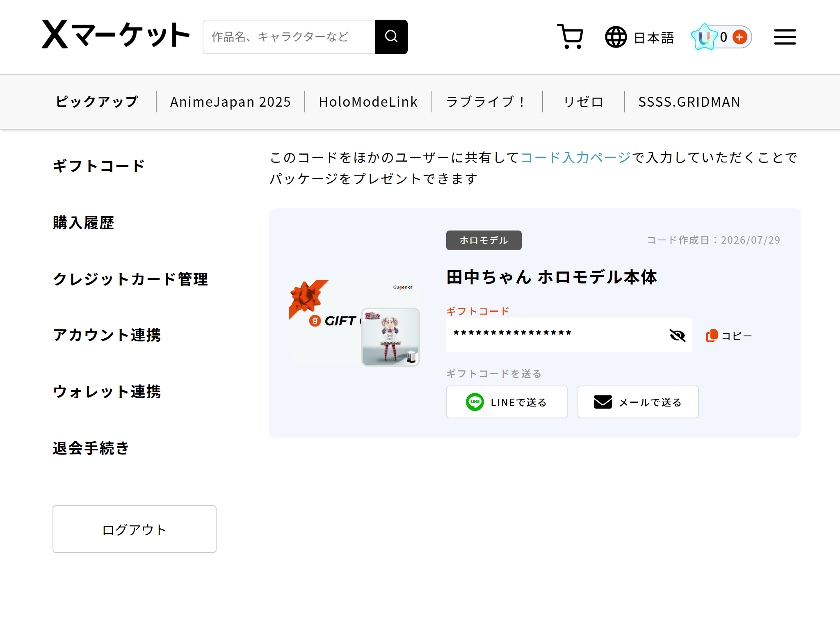Click the search magnifier button
The width and height of the screenshot is (840, 630).
391,37
